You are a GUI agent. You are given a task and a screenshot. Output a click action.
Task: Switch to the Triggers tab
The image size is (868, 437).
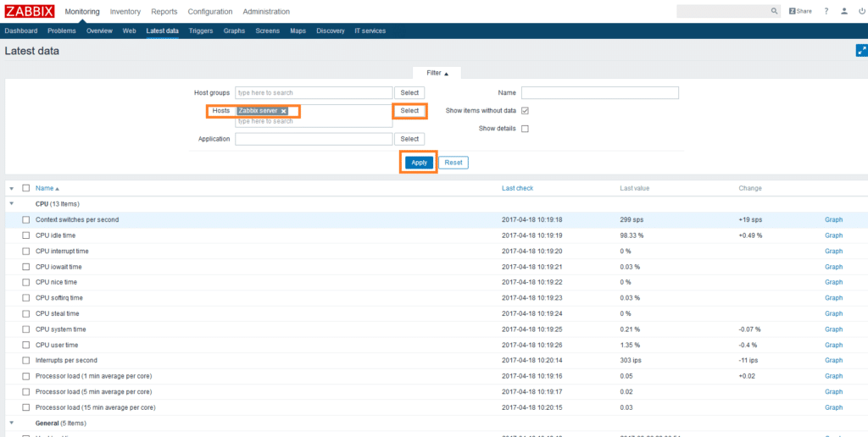(x=201, y=30)
